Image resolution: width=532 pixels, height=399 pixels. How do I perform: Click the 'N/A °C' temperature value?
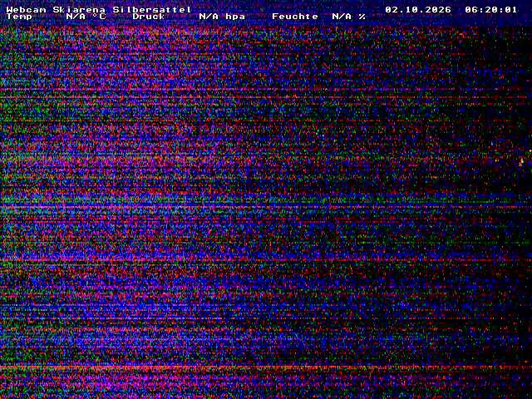tap(86, 17)
